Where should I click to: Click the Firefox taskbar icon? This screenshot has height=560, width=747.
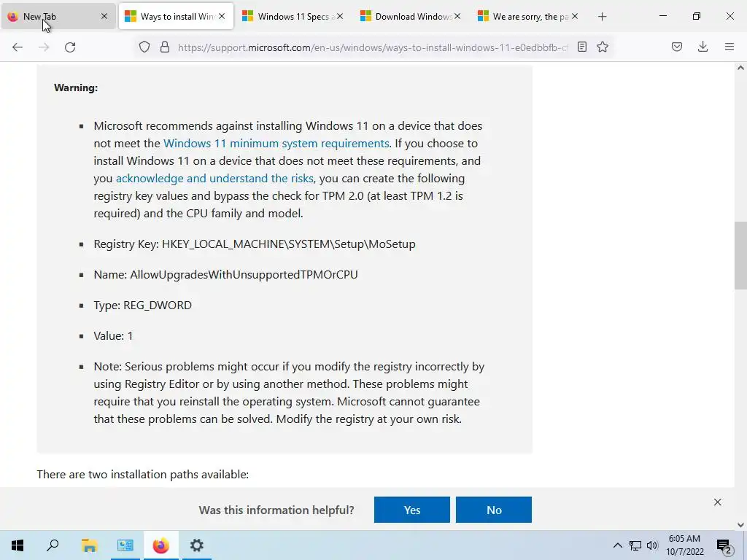(161, 545)
